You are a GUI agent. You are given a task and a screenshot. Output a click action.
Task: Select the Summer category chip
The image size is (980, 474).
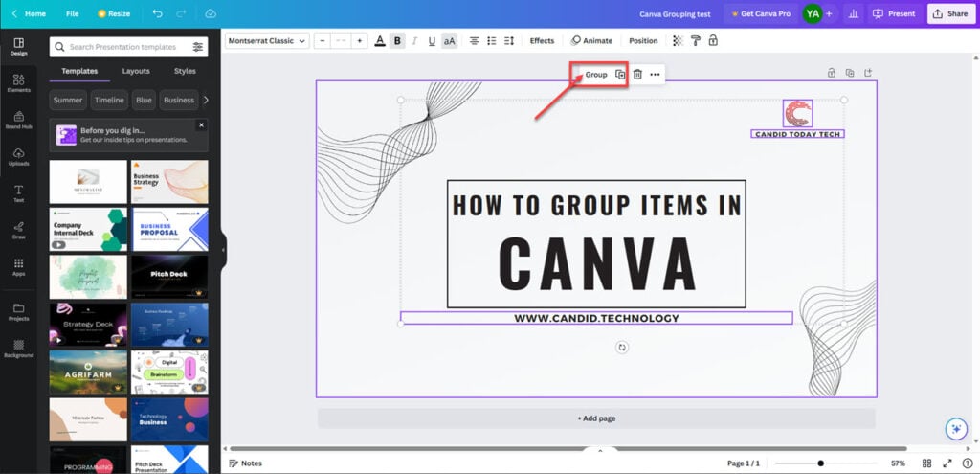pos(68,100)
